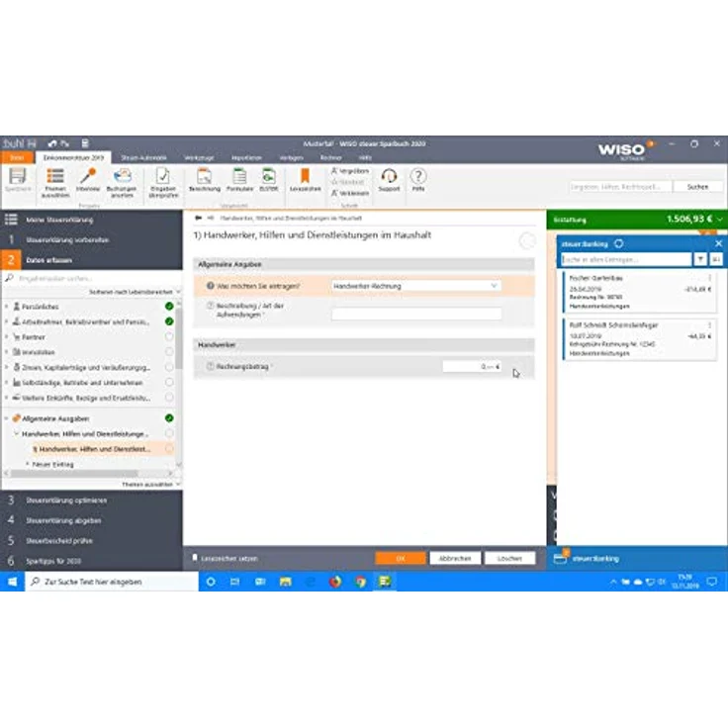Screen dimensions: 728x728
Task: Open the Werkzeuge ribbon tab
Action: 198,157
